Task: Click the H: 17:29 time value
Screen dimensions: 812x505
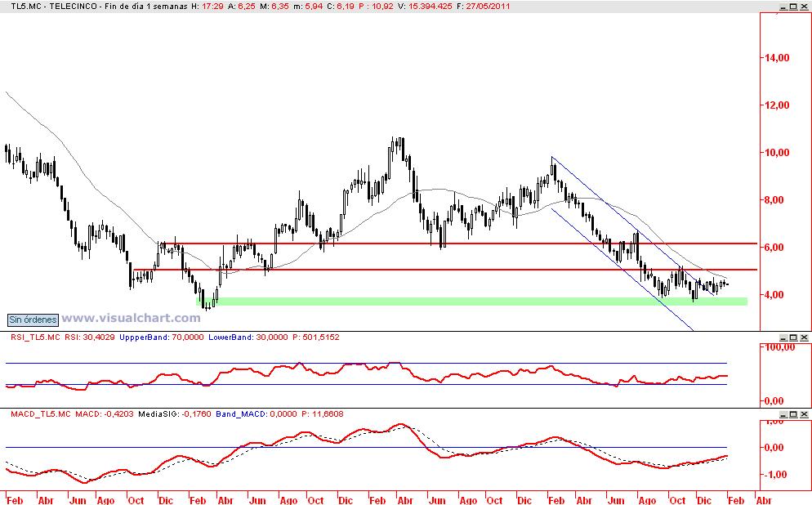Action: tap(207, 7)
